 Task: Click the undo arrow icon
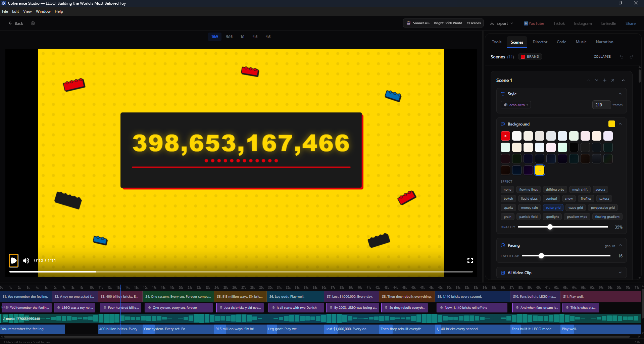click(622, 57)
